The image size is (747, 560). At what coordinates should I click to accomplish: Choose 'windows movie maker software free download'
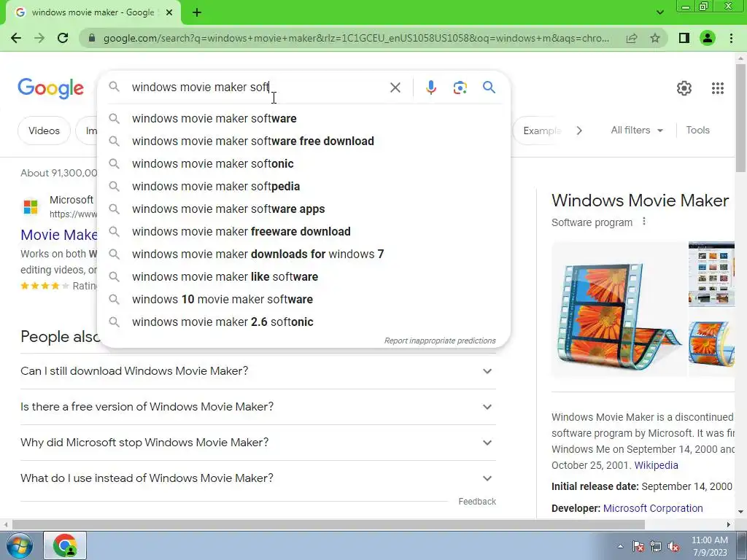click(303, 141)
